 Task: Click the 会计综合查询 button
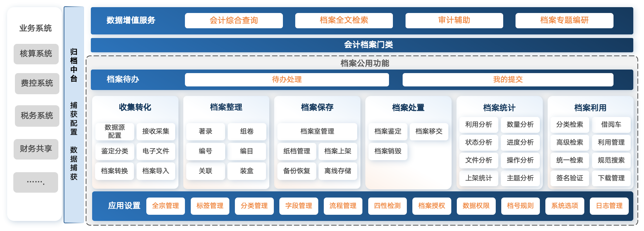pos(234,20)
